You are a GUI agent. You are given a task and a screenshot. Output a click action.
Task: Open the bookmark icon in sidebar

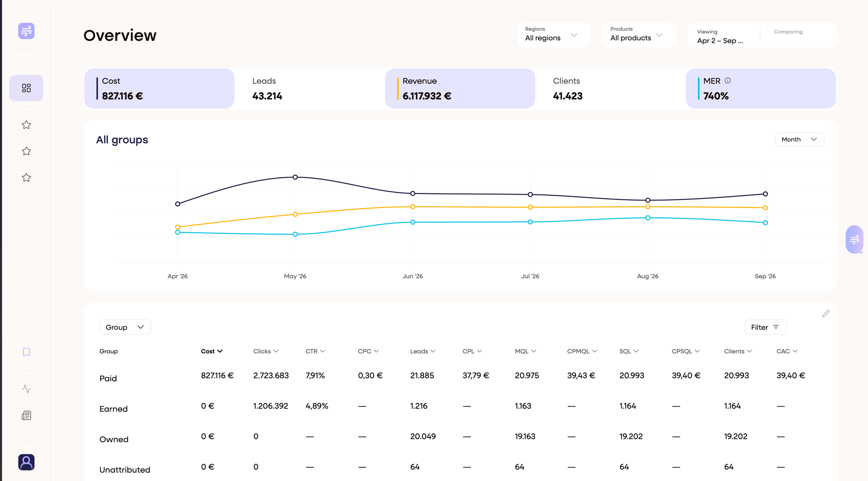point(26,352)
